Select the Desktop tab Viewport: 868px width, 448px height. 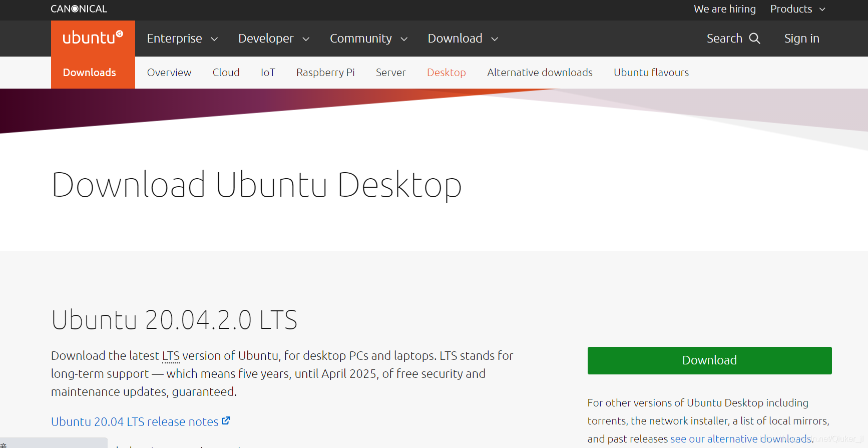coord(446,73)
